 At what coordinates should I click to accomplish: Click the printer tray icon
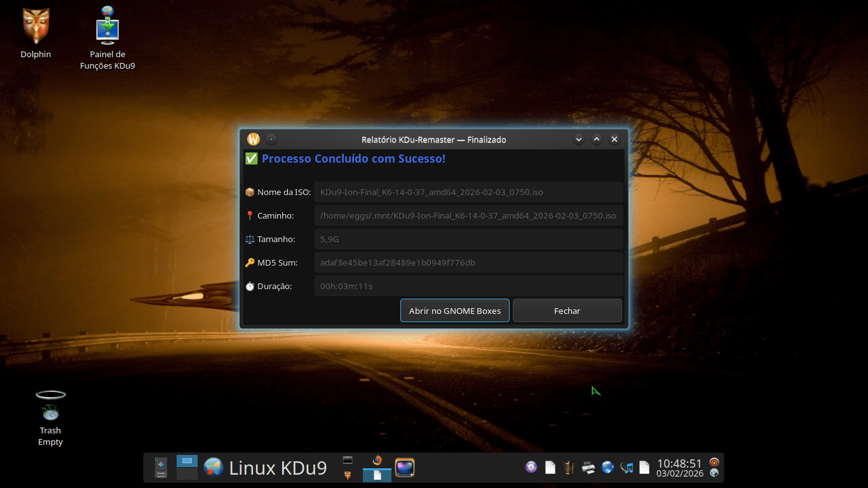[x=588, y=468]
